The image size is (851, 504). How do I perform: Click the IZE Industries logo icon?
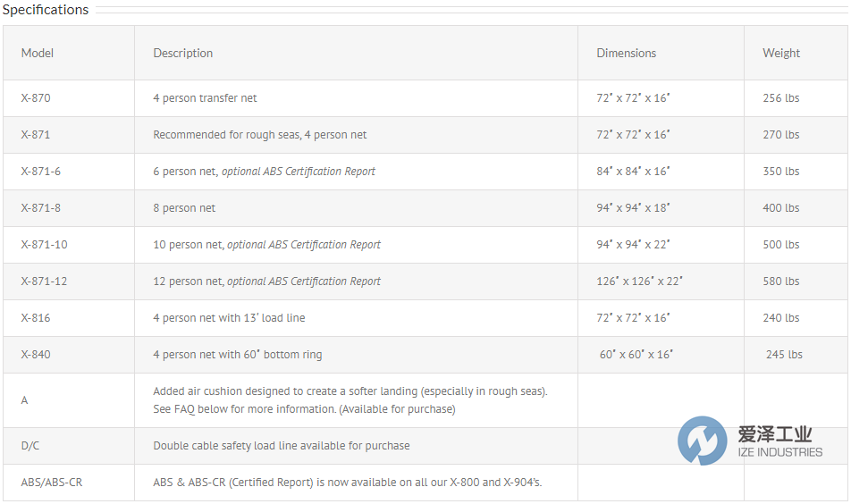tap(703, 440)
